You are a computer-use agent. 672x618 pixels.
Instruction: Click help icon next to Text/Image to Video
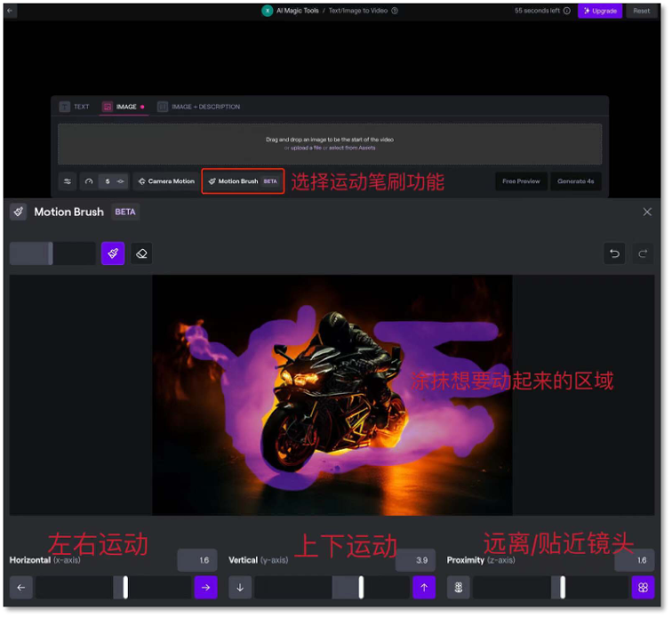pyautogui.click(x=395, y=11)
